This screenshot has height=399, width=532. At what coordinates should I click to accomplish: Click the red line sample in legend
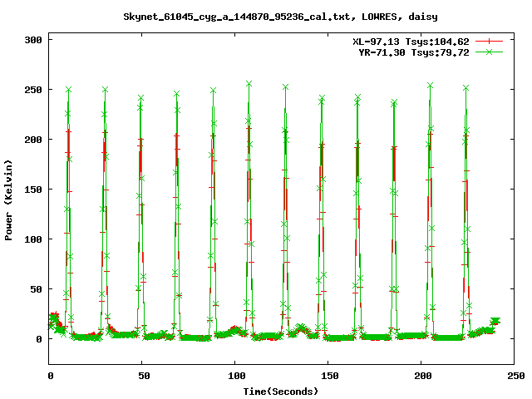[490, 41]
